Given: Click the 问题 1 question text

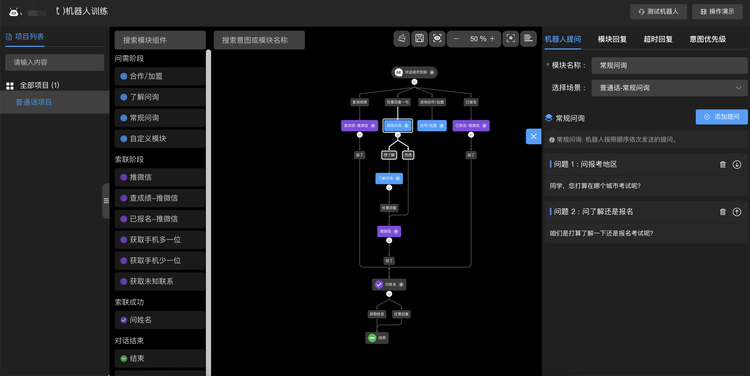Looking at the screenshot, I should pos(595,186).
